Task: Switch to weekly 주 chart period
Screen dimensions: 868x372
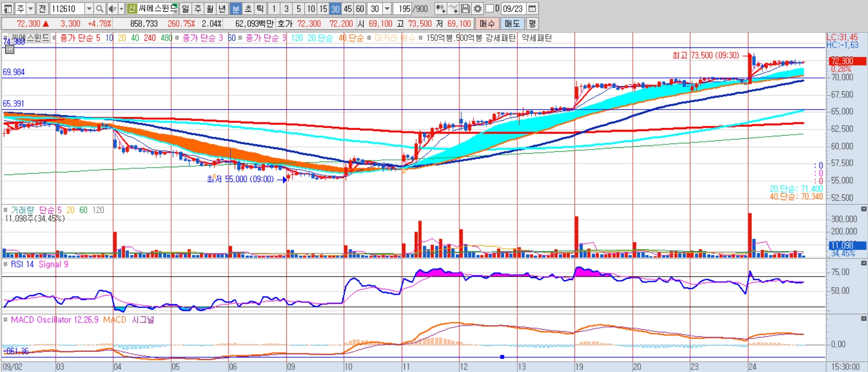Action: 198,9
